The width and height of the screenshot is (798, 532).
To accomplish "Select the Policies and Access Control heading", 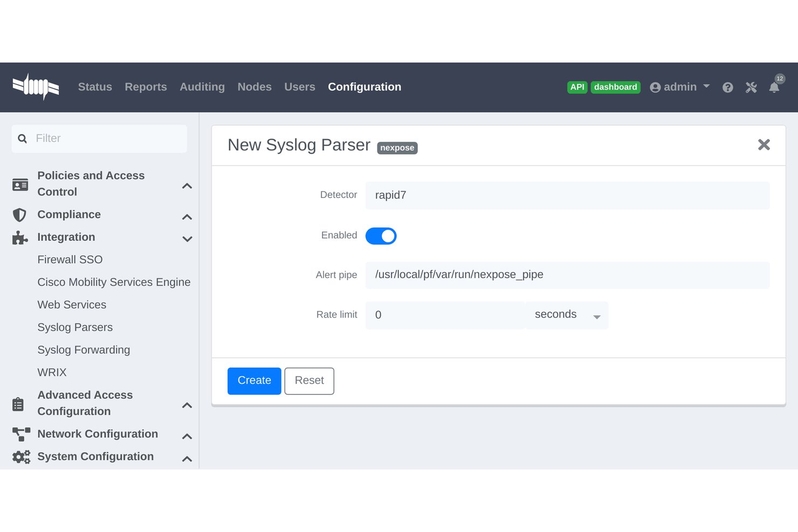I will tap(91, 184).
